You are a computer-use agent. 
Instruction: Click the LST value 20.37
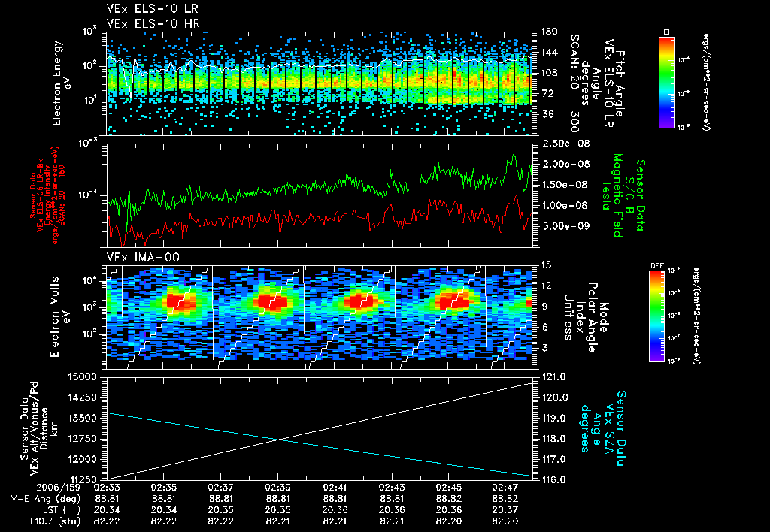(505, 510)
